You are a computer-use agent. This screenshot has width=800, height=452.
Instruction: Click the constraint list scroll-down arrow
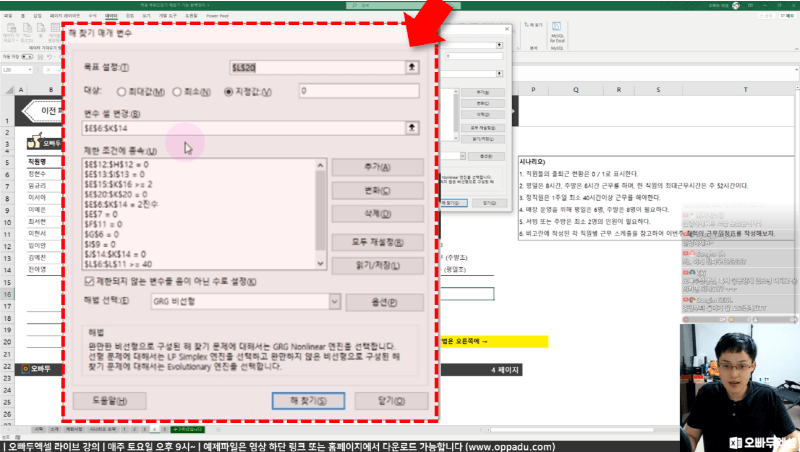coord(320,263)
